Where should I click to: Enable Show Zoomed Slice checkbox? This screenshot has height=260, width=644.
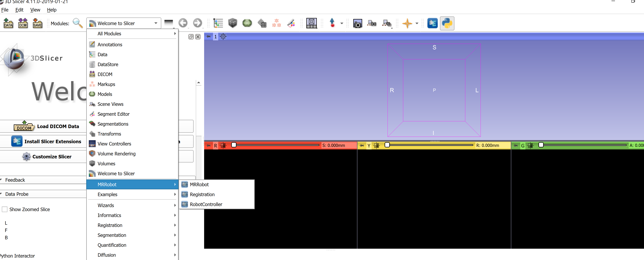click(5, 210)
